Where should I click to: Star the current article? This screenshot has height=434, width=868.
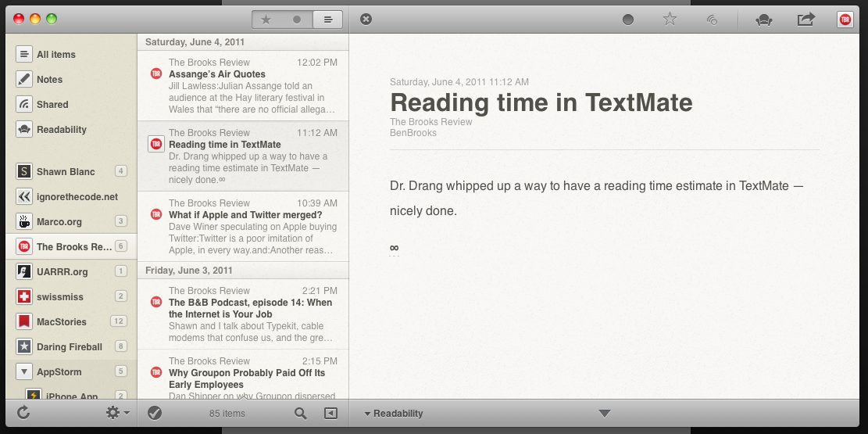[x=670, y=20]
